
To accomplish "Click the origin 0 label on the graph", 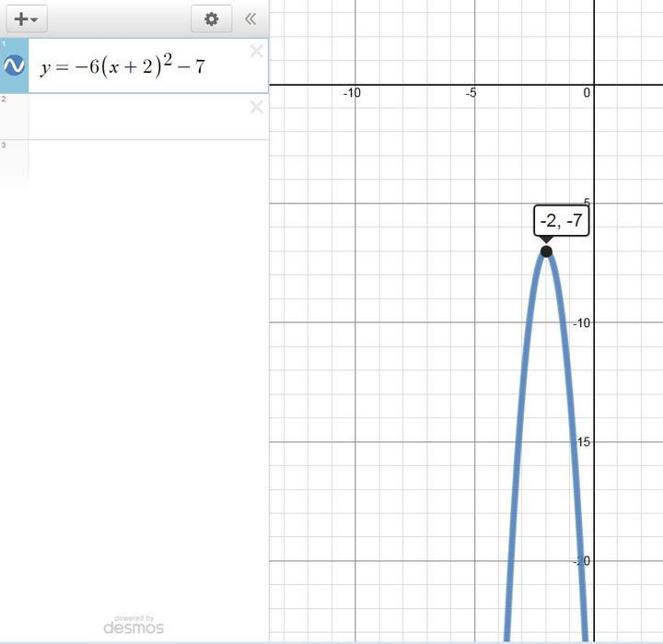I will pos(587,93).
